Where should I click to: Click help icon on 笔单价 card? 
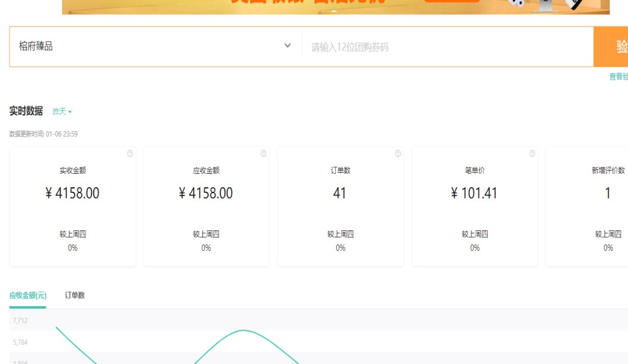click(x=532, y=154)
